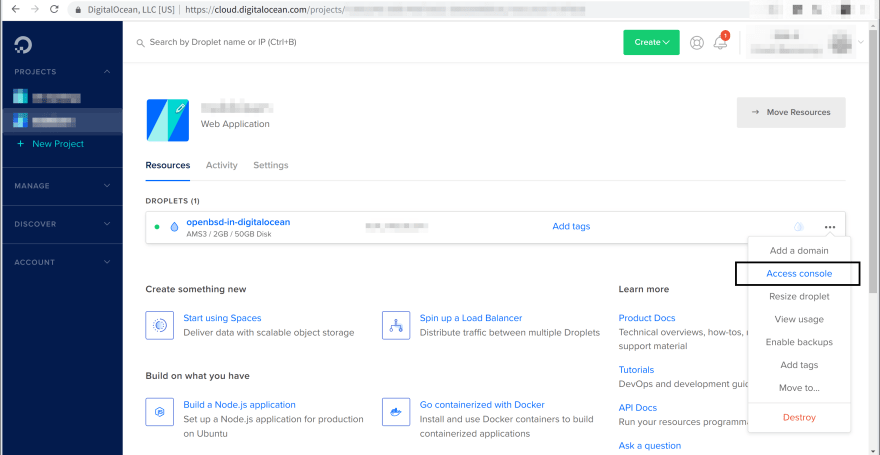This screenshot has width=880, height=455.
Task: Switch to the Settings tab
Action: pos(271,165)
